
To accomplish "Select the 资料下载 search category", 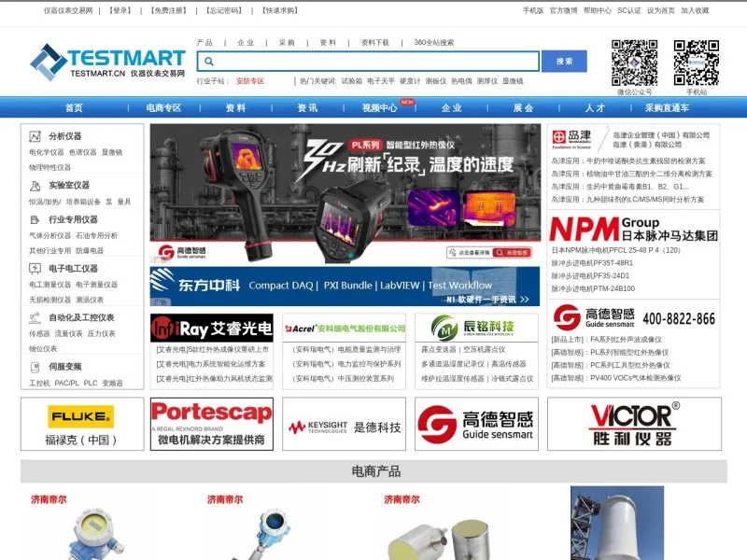I will (375, 42).
